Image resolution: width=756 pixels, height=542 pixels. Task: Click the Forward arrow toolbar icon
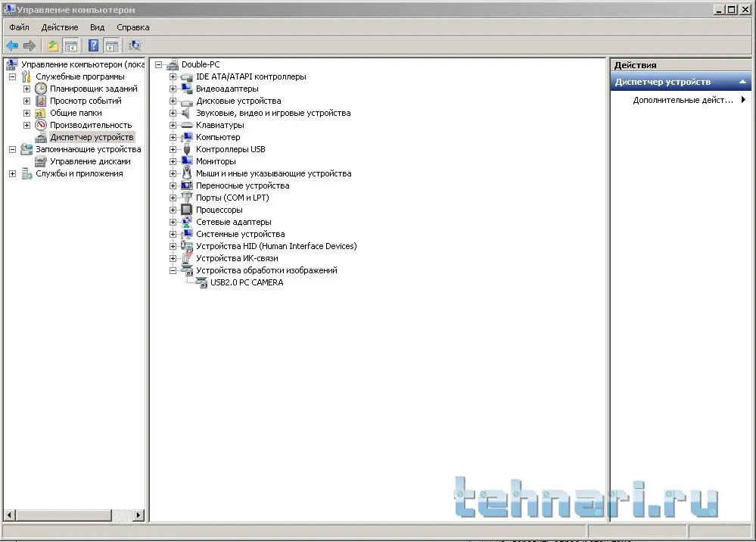point(30,46)
